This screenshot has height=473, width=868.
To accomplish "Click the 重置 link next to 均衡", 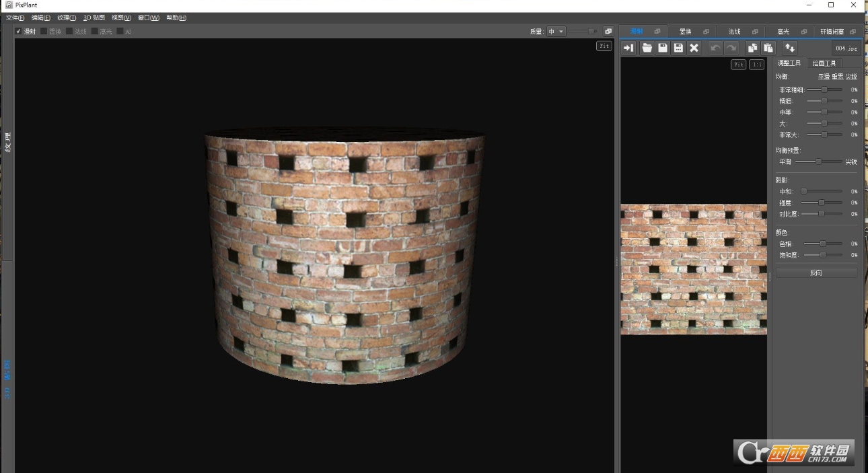I will [836, 75].
